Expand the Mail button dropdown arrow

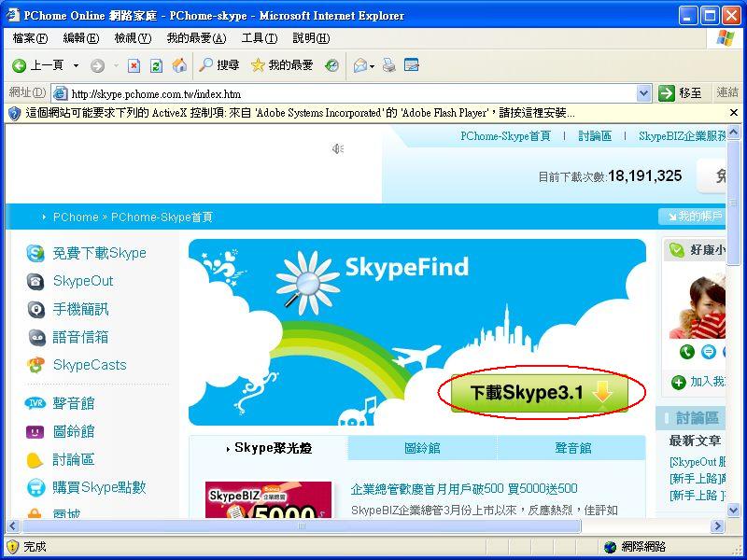click(x=372, y=66)
